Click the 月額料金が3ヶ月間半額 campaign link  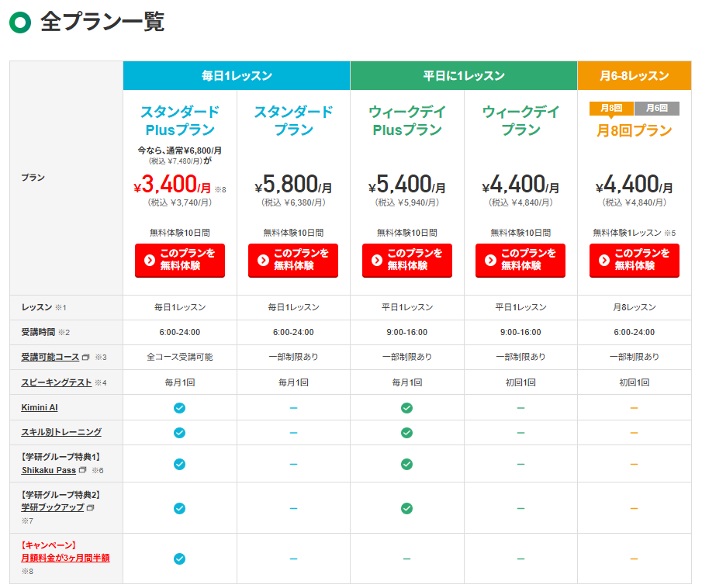pos(65,558)
